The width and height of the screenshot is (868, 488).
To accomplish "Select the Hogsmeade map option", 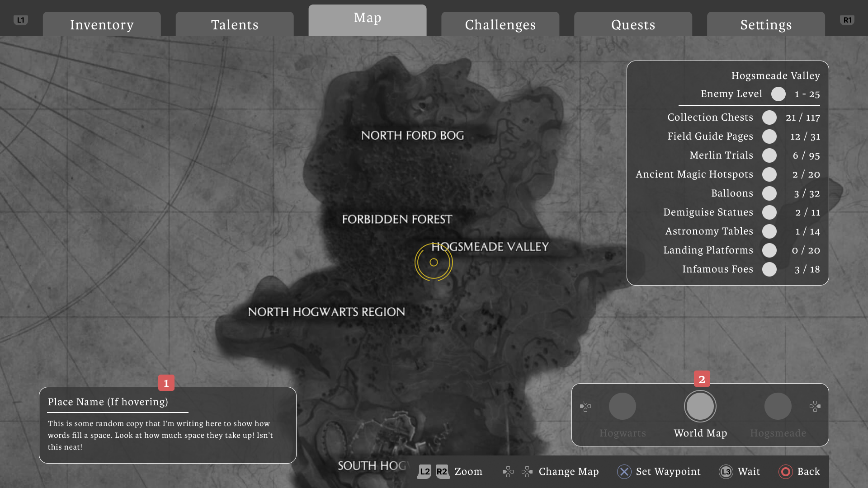I will pyautogui.click(x=778, y=406).
